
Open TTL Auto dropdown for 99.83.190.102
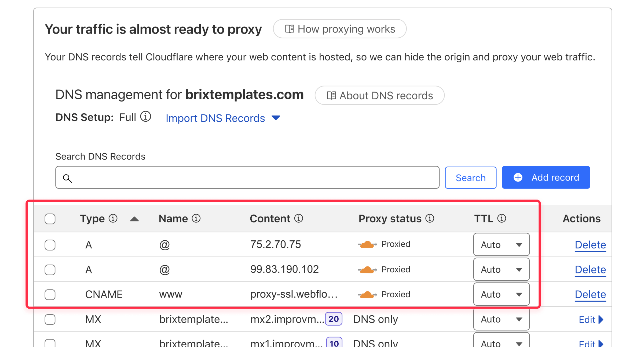click(x=501, y=269)
